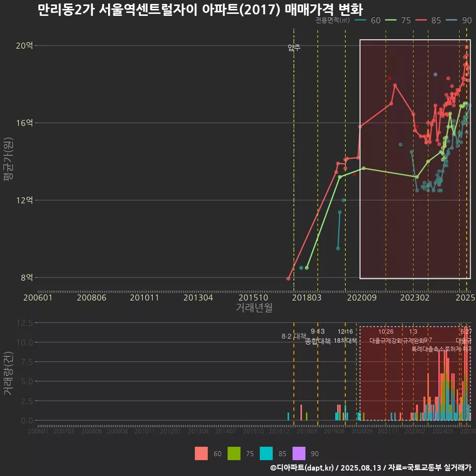Click the '0.0' volume axis label
476x476 pixels.
point(27,420)
